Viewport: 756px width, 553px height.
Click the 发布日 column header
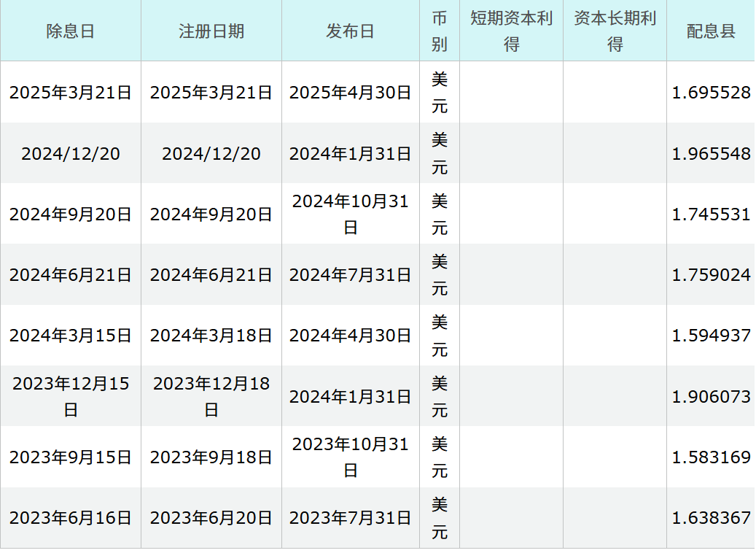tap(350, 31)
